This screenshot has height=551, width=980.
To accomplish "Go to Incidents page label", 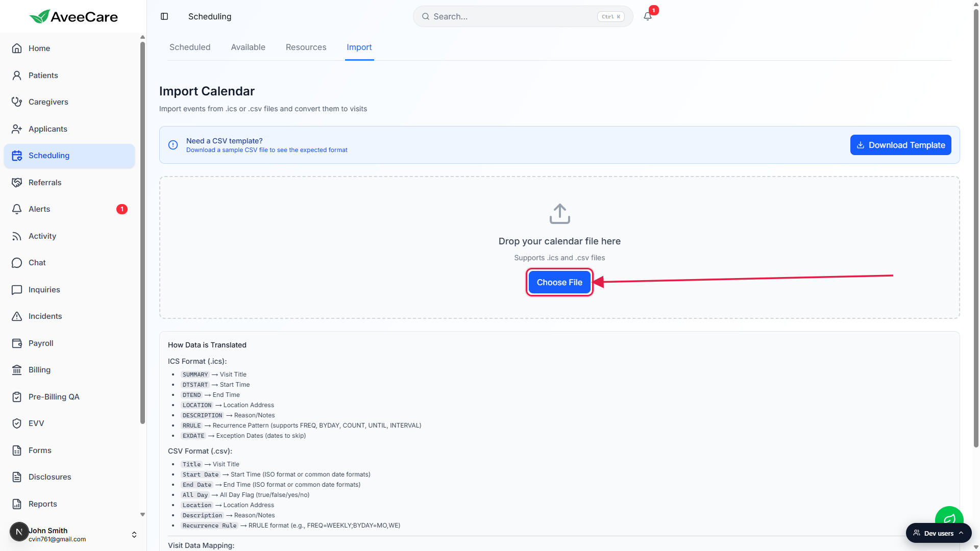I will [x=45, y=316].
